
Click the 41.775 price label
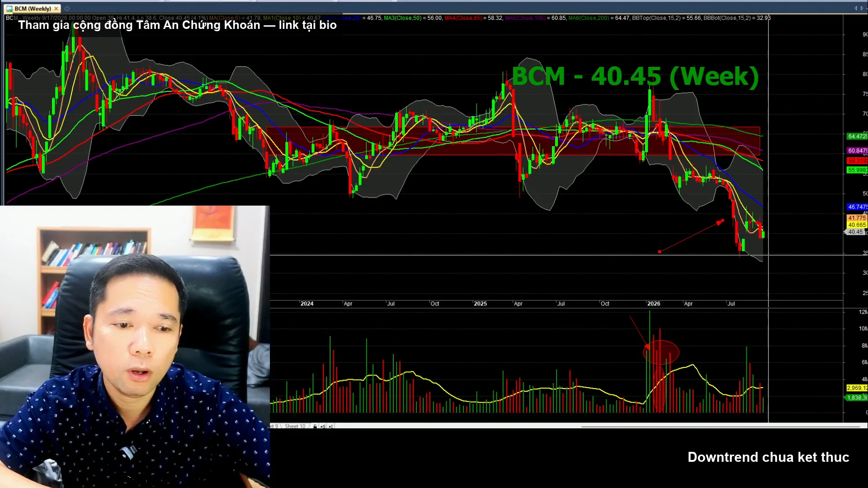[x=857, y=218]
